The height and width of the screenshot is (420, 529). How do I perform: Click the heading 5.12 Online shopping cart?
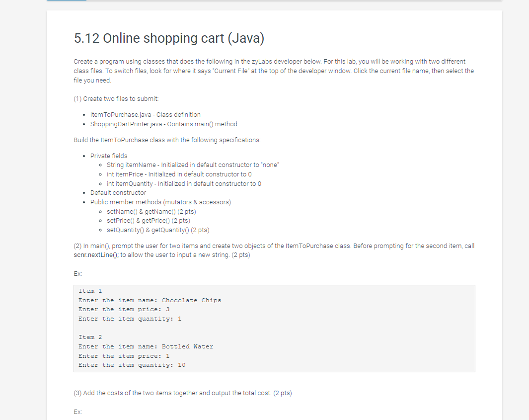tap(169, 38)
